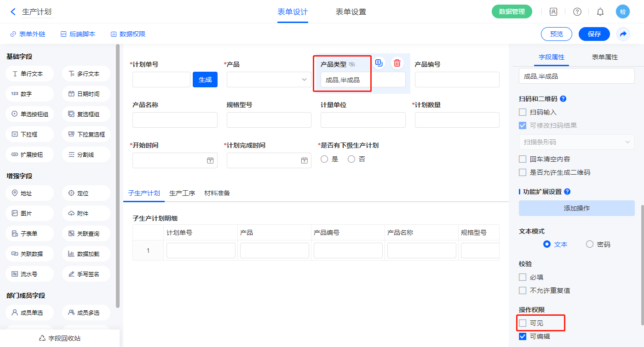The width and height of the screenshot is (644, 347).
Task: Click the back arrow beside 生产计划
Action: pos(13,12)
